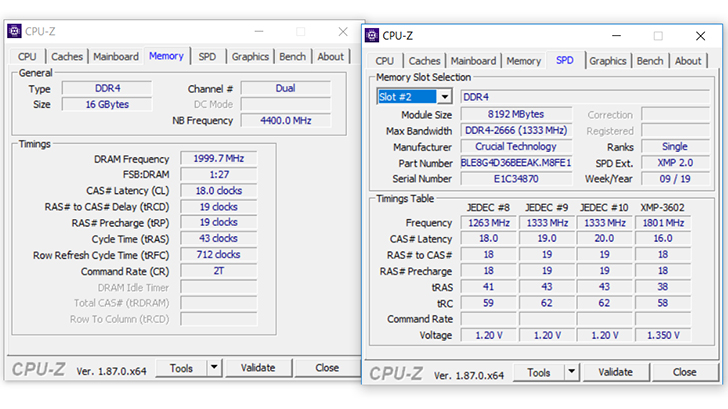Select the SPD tab in right window
This screenshot has width=728, height=409.
click(565, 60)
